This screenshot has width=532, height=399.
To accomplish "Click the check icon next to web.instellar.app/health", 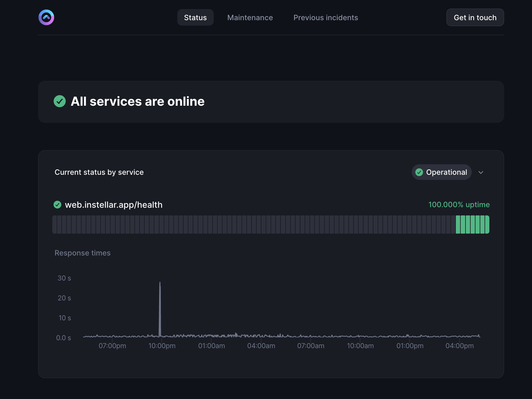I will (57, 205).
